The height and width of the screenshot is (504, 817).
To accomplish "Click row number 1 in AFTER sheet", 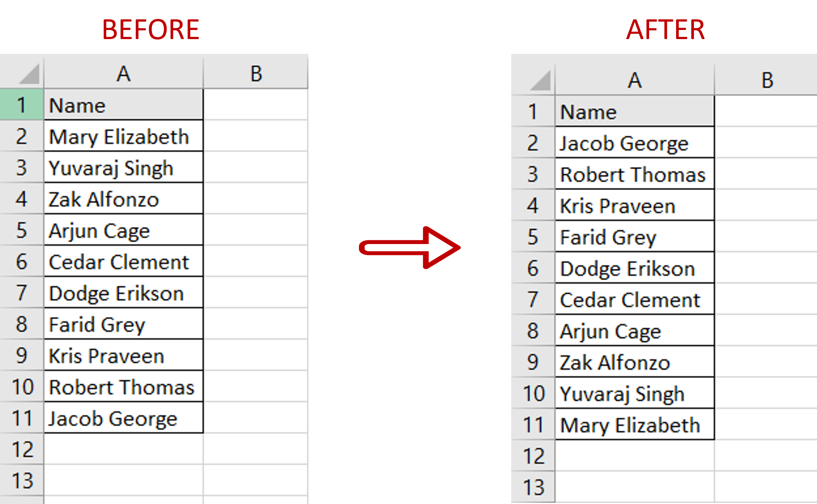I will pyautogui.click(x=535, y=111).
